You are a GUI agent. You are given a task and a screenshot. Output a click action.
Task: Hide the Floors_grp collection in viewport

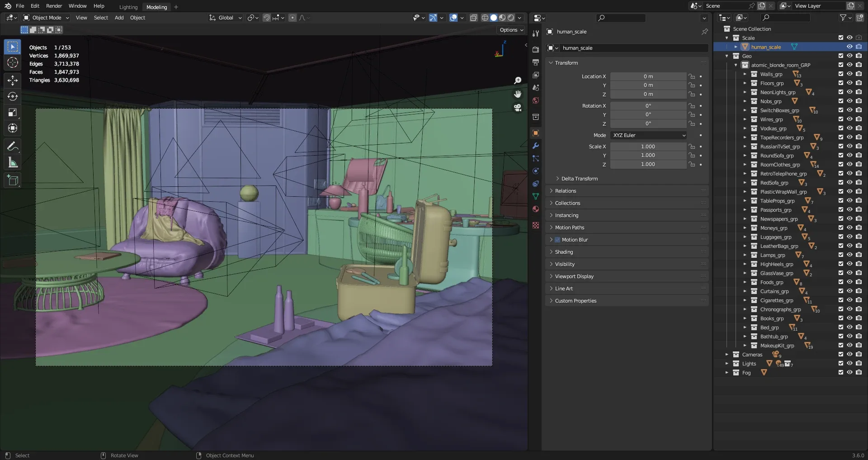pos(849,83)
